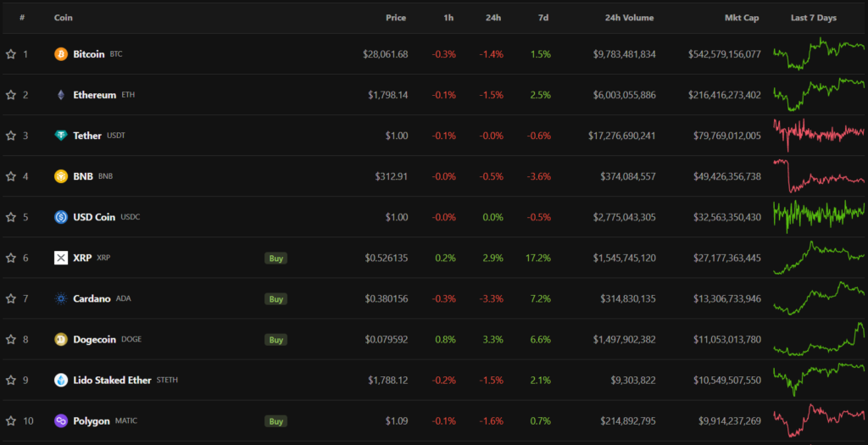Screen dimensions: 868x445
Task: Click the Ethereum logo icon
Action: point(61,95)
